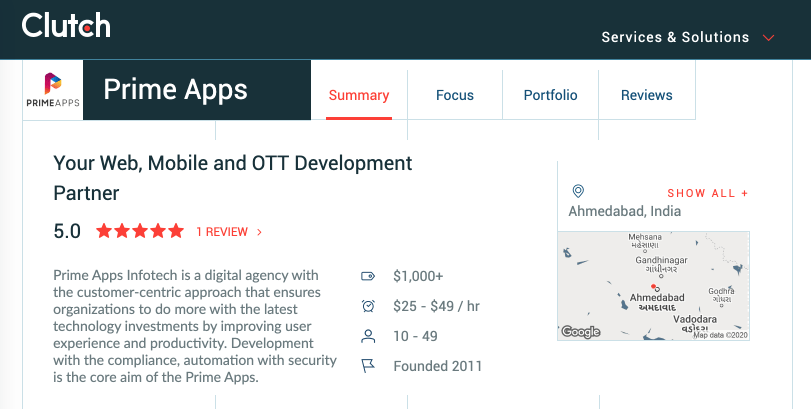Go to the Portfolio tab
Image resolution: width=811 pixels, height=409 pixels.
pos(550,96)
